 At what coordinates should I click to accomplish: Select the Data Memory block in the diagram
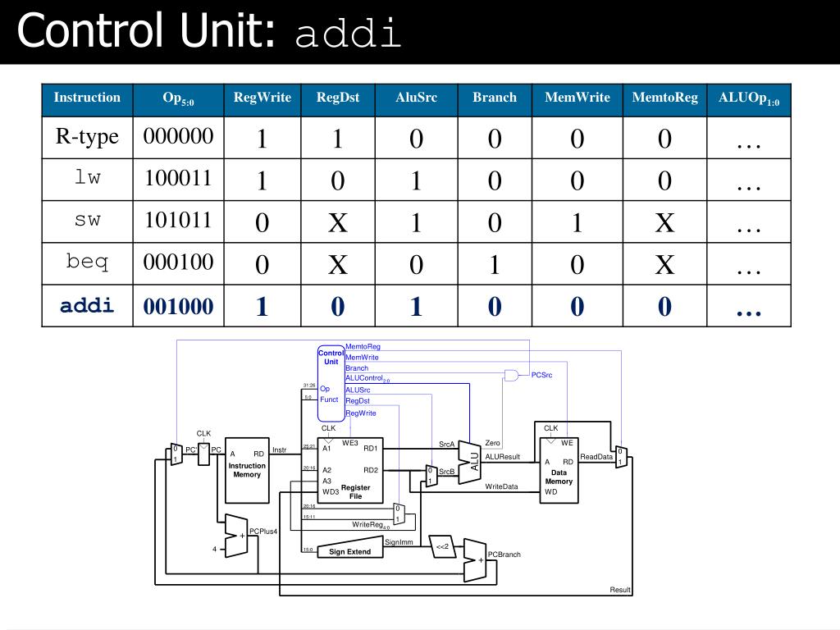coord(559,470)
